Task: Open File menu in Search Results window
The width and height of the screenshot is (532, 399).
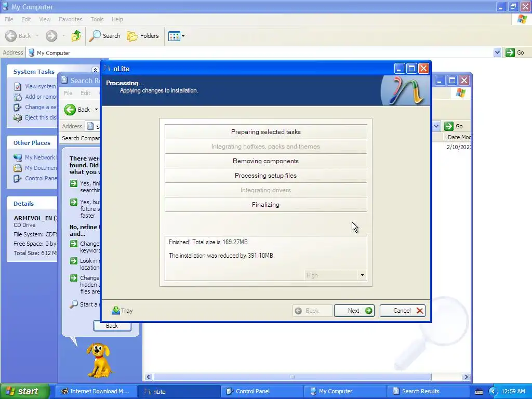Action: click(x=68, y=93)
